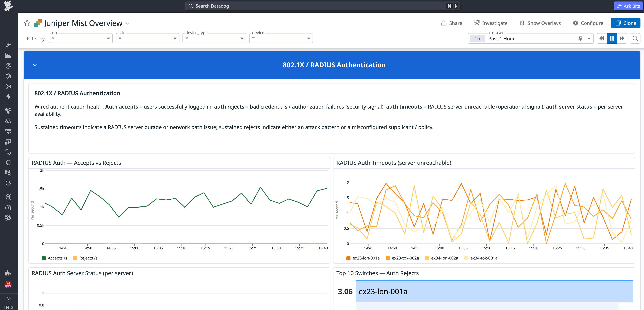Click the RADIUS Auth — Accepts vs Rejects title

coord(76,163)
